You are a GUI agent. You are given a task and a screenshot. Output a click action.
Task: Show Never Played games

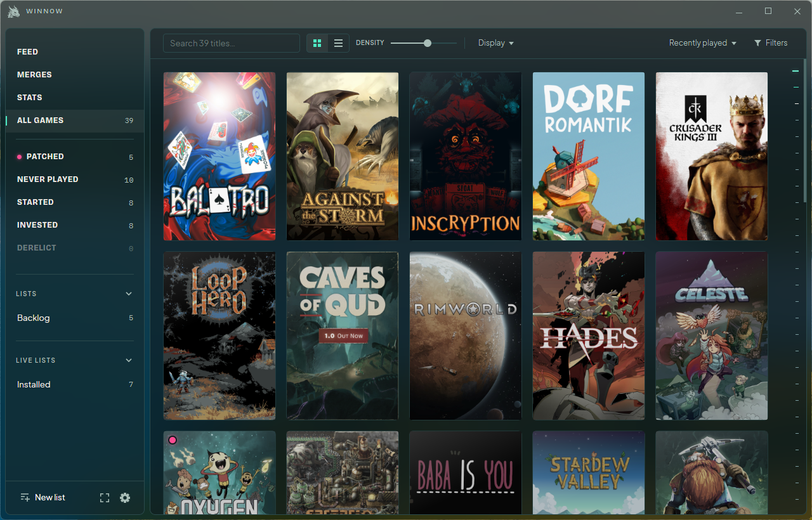75,179
